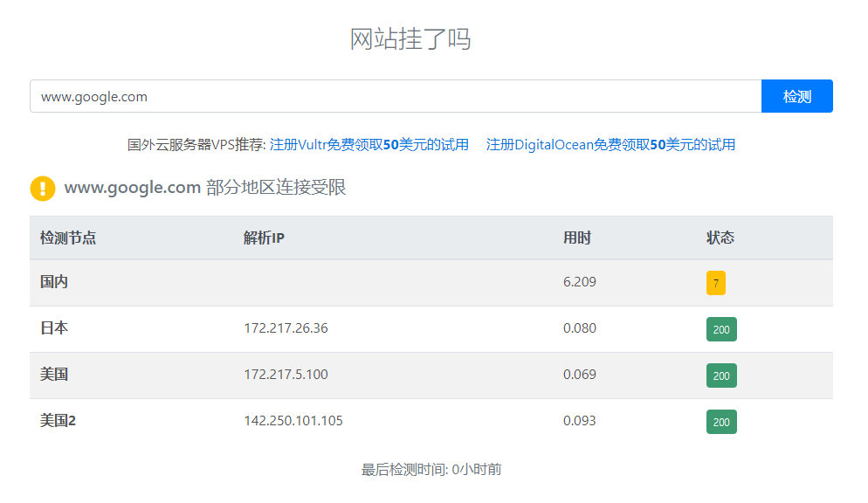Select IP address 172.217.26.36
The image size is (868, 503).
(286, 328)
